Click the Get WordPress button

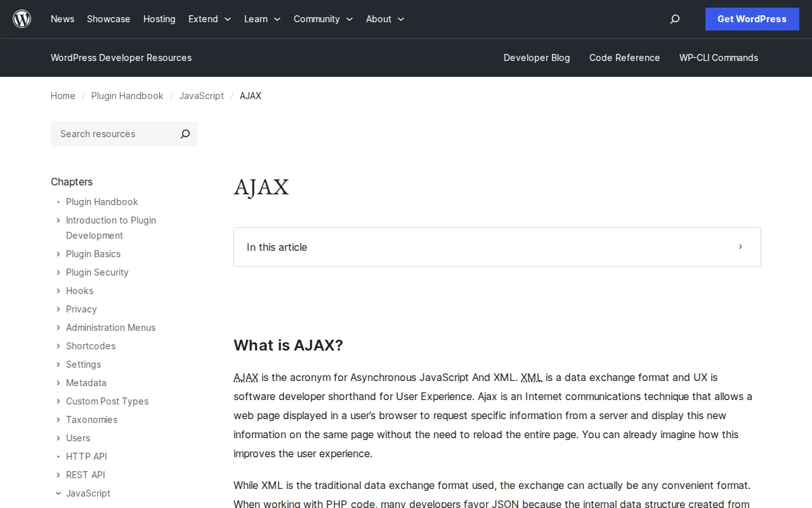point(752,19)
